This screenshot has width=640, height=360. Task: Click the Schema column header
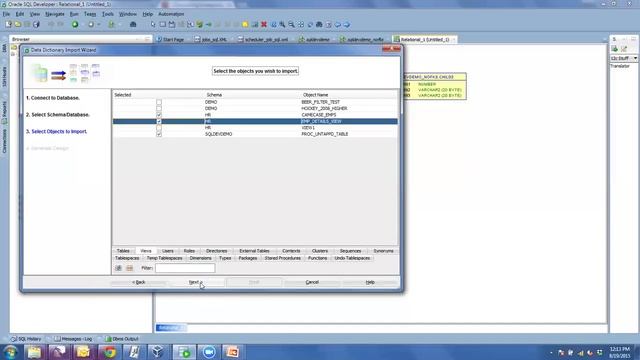(x=214, y=95)
